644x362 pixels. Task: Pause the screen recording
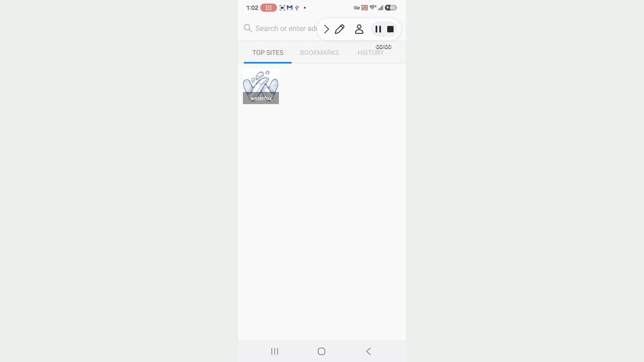(378, 29)
